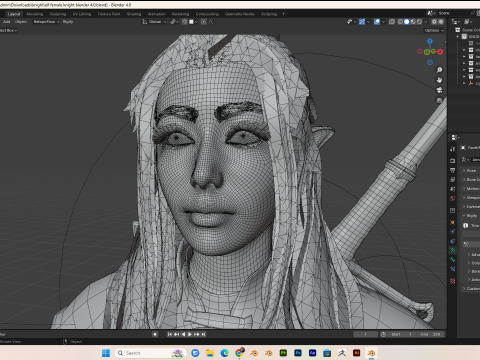Screen dimensions: 480x360
Task: Open the Bone Constraints properties tab
Action: tap(452, 269)
